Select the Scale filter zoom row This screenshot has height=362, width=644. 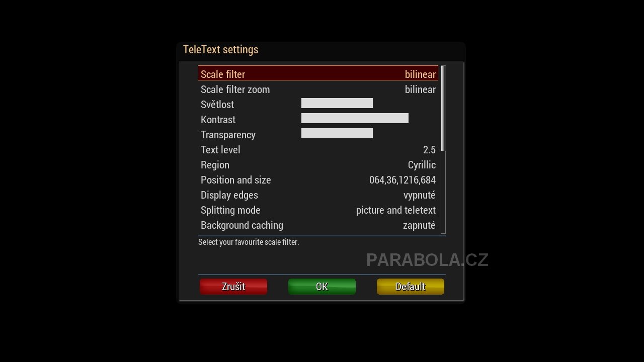318,89
